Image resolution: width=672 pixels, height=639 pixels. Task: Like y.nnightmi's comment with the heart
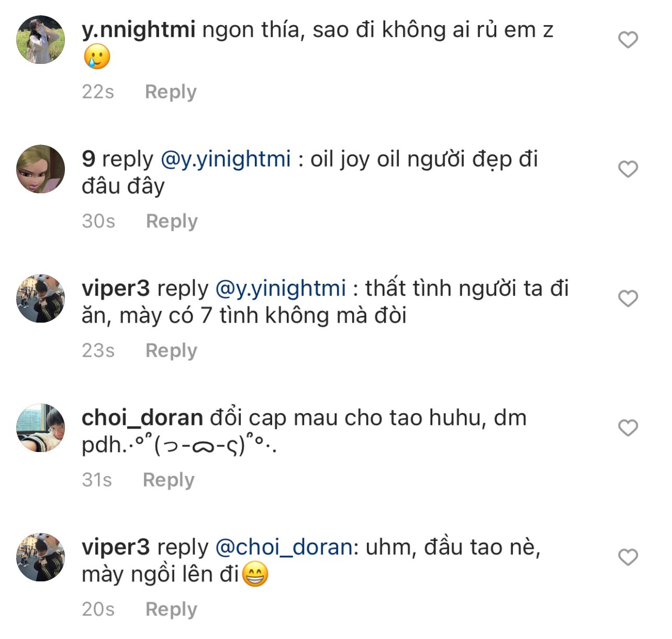(628, 40)
